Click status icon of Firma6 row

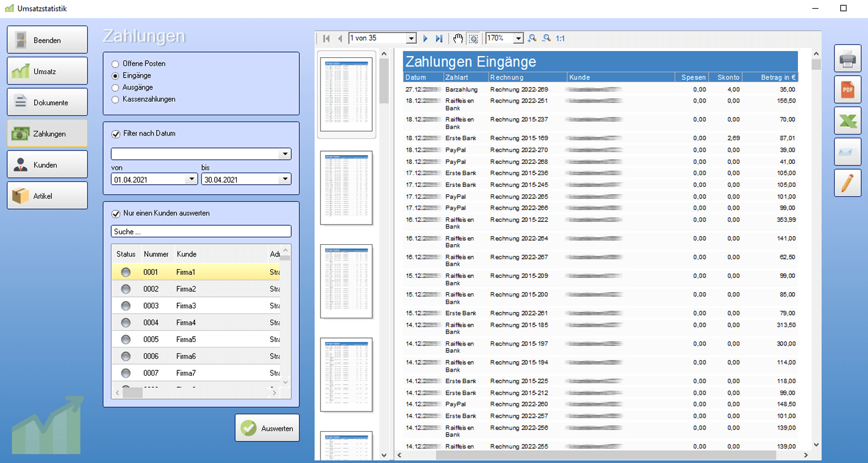(x=126, y=356)
